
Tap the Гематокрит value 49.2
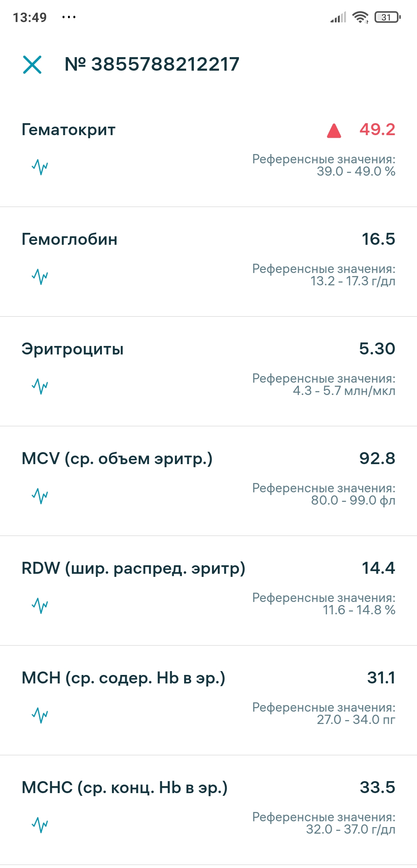[377, 130]
